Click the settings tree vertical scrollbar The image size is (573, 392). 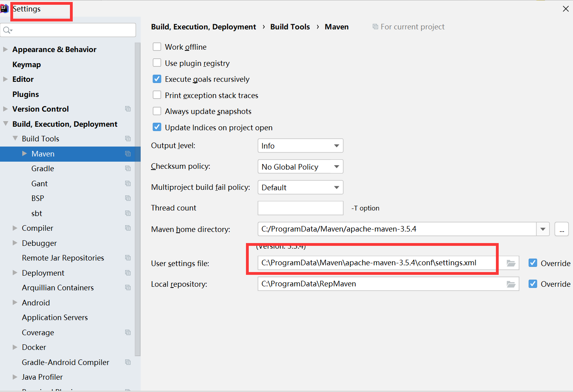137,199
